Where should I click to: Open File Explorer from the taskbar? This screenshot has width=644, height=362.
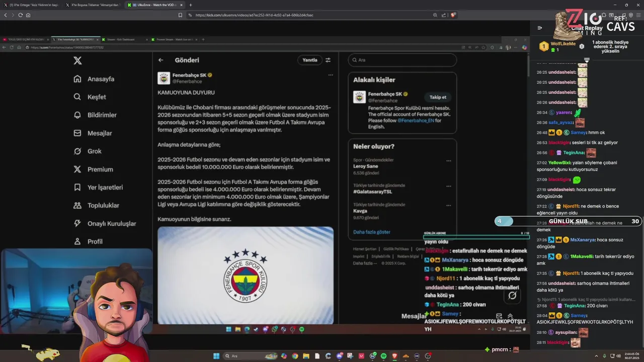(306, 356)
